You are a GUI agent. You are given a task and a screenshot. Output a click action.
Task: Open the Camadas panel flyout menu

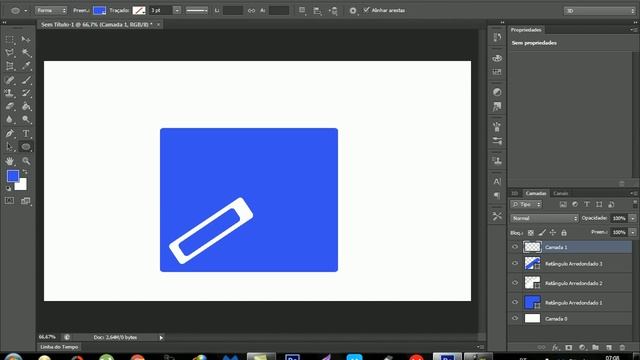633,193
